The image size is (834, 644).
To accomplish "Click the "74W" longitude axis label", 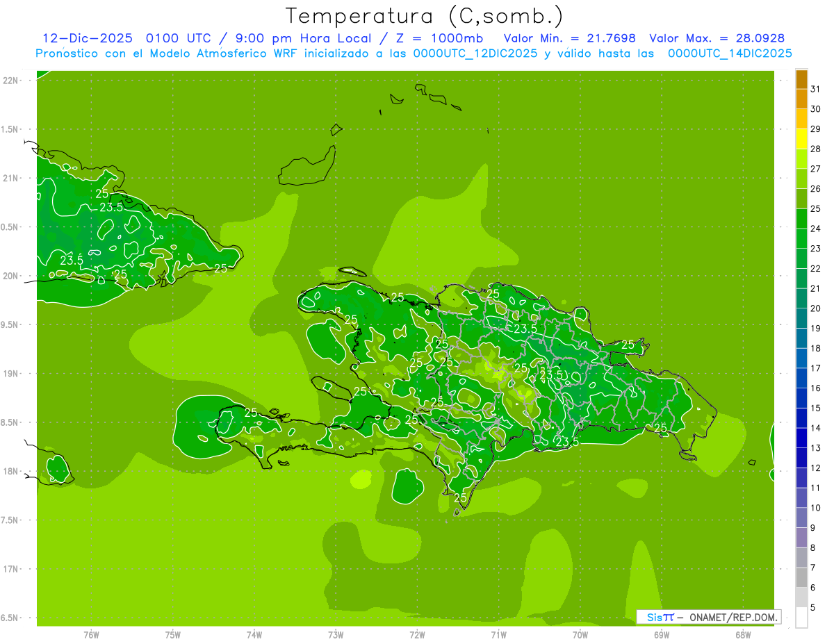I will coord(254,635).
